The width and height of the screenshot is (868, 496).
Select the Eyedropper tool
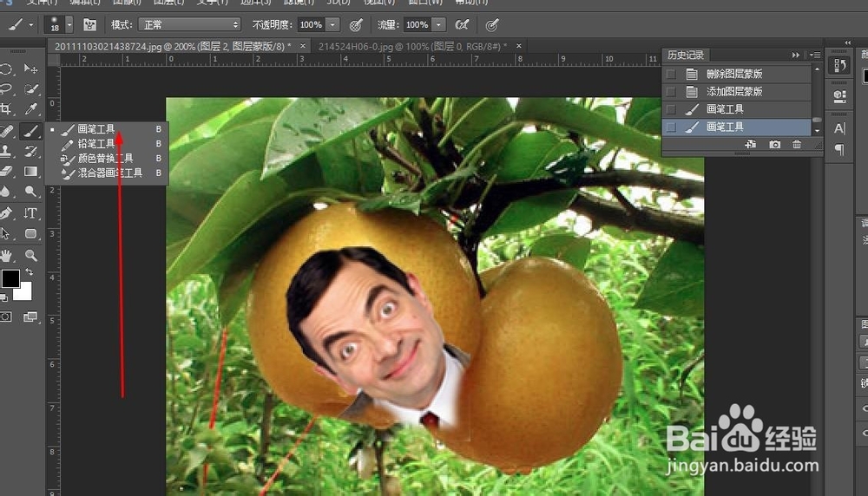[31, 109]
